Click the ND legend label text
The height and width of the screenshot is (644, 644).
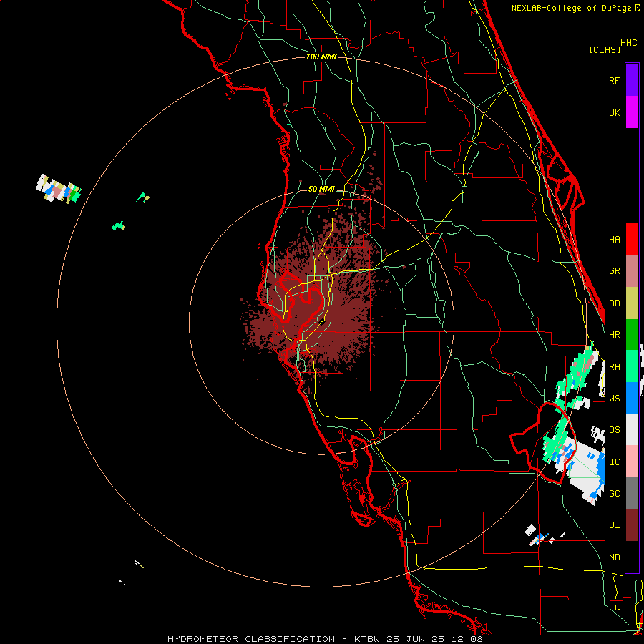coord(614,557)
